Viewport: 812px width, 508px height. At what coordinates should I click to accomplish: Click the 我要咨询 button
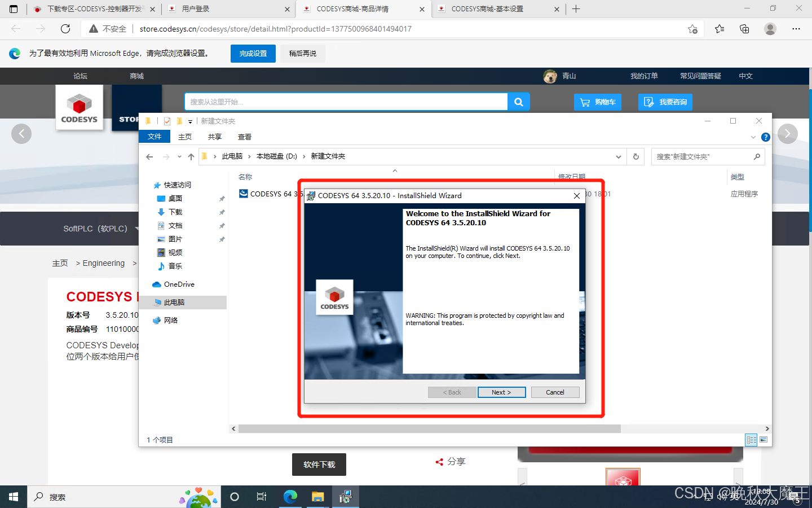pyautogui.click(x=665, y=102)
